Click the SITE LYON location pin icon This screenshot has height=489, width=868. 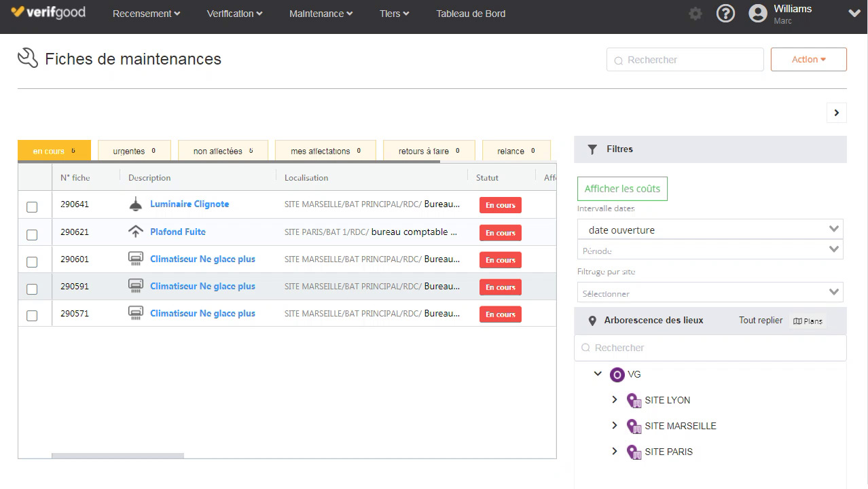click(634, 401)
